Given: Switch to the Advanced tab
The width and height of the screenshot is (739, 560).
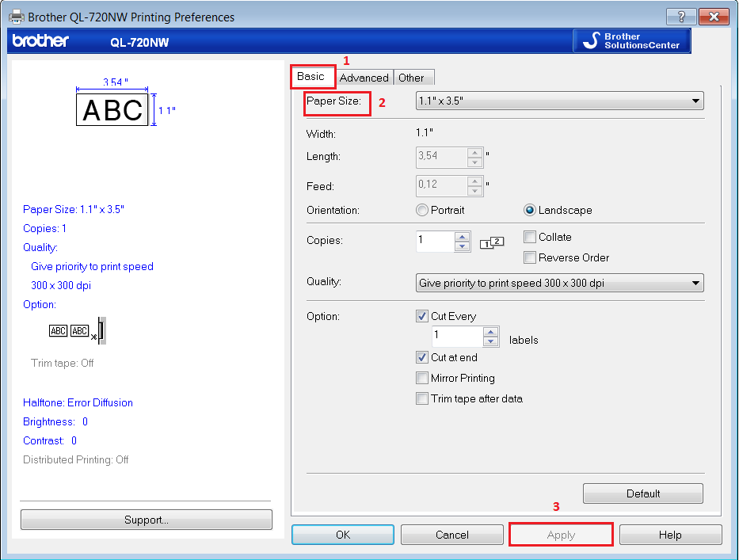Looking at the screenshot, I should [x=364, y=78].
